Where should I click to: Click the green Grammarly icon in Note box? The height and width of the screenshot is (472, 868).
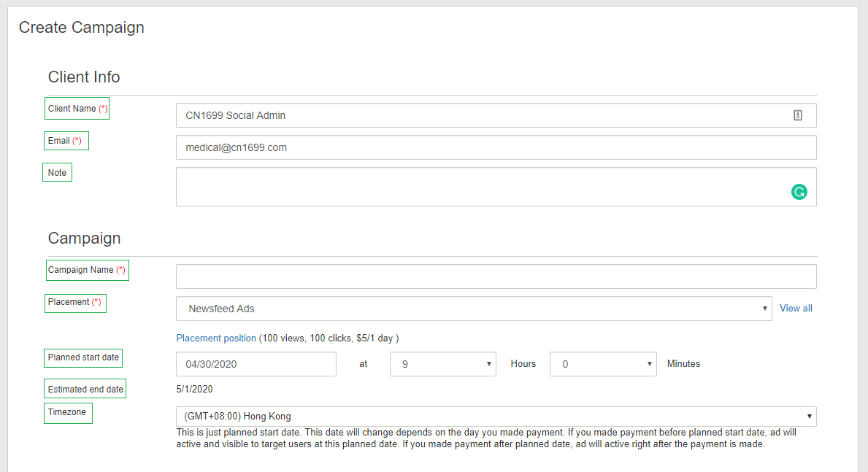[799, 192]
